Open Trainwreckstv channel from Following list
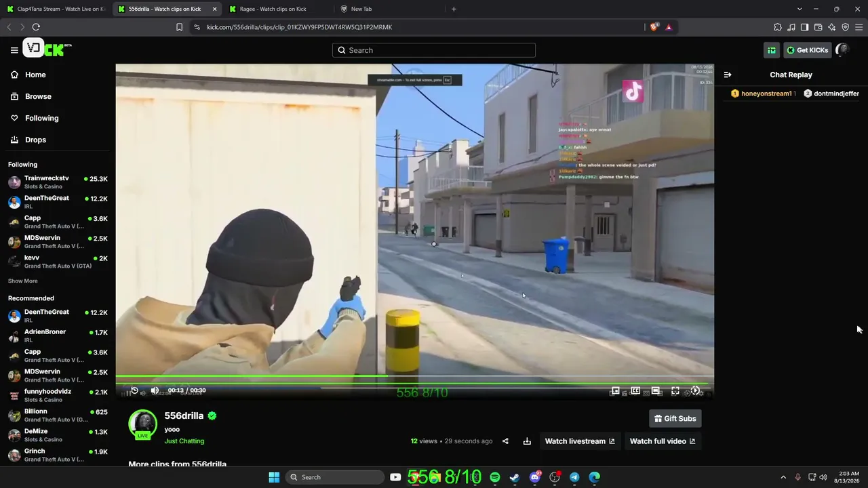 pyautogui.click(x=58, y=182)
